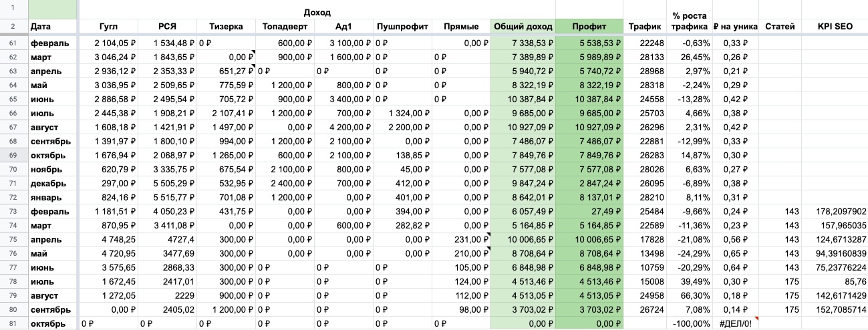Click the #ДЕЛ/0! error cell
Image resolution: width=868 pixels, height=330 pixels.
coord(735,324)
